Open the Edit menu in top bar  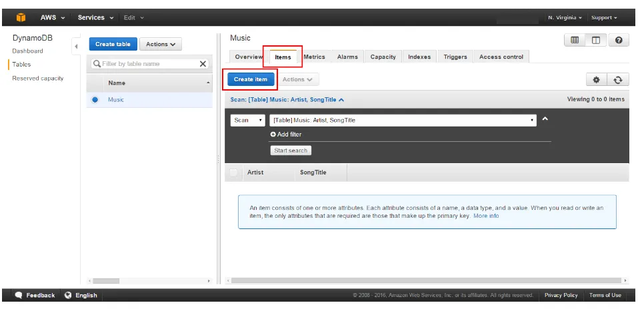click(x=134, y=17)
